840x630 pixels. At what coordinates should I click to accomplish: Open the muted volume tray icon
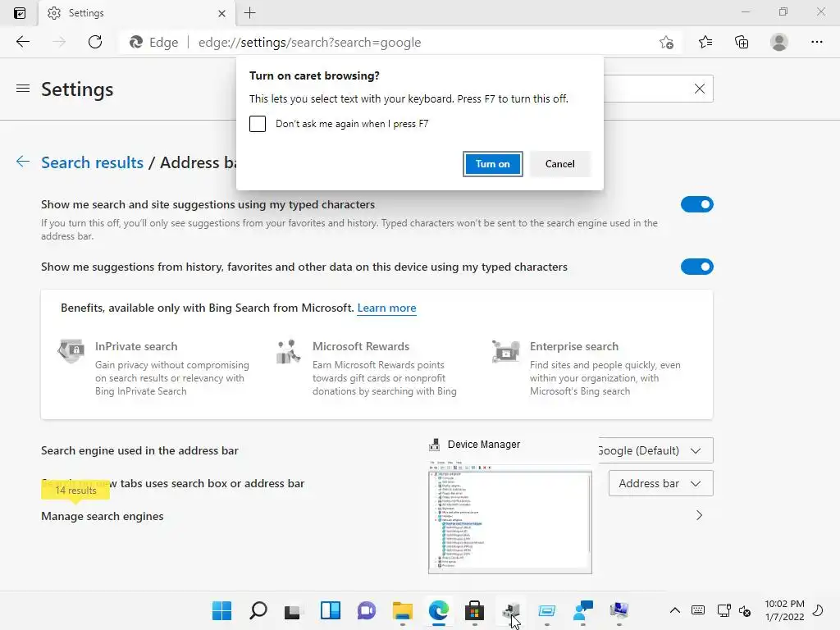(x=745, y=610)
